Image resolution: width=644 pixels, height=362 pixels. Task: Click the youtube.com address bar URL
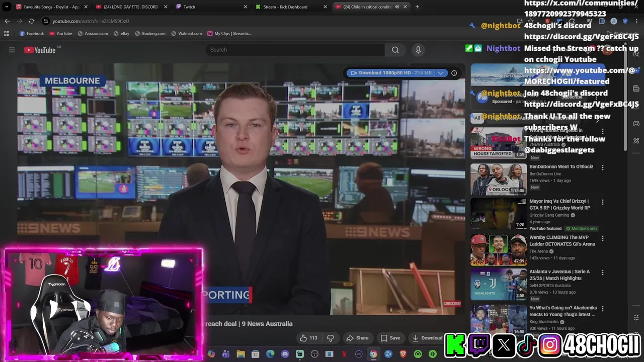[91, 21]
